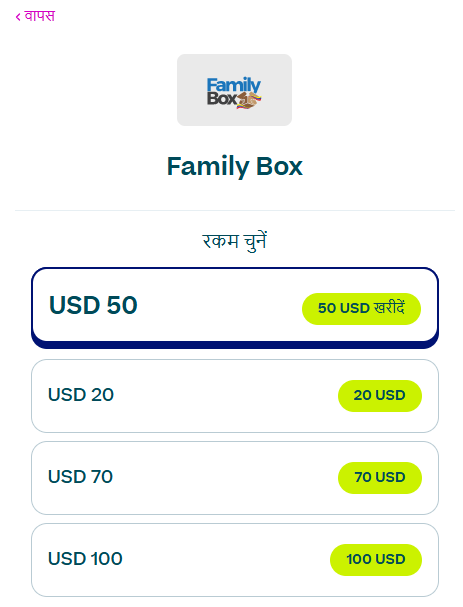
Task: Click the back chevron arrow icon
Action: [18, 17]
